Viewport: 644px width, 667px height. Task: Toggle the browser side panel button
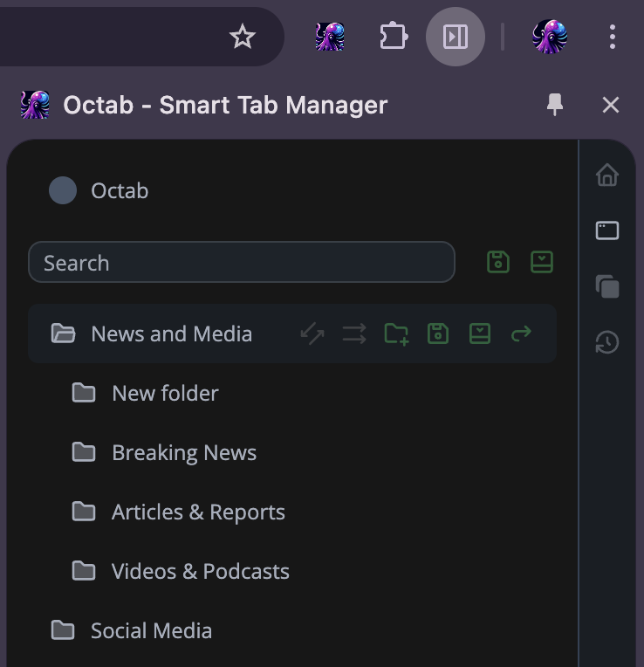coord(456,37)
